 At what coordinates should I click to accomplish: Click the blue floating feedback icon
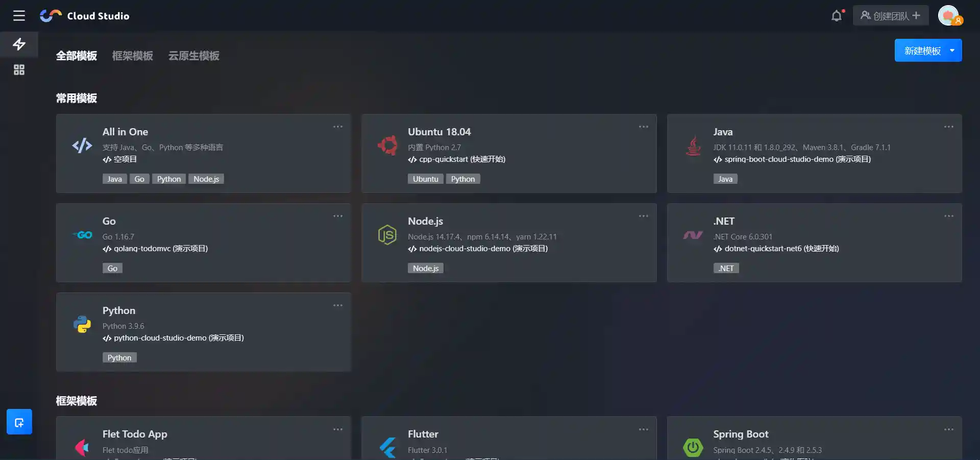tap(19, 422)
